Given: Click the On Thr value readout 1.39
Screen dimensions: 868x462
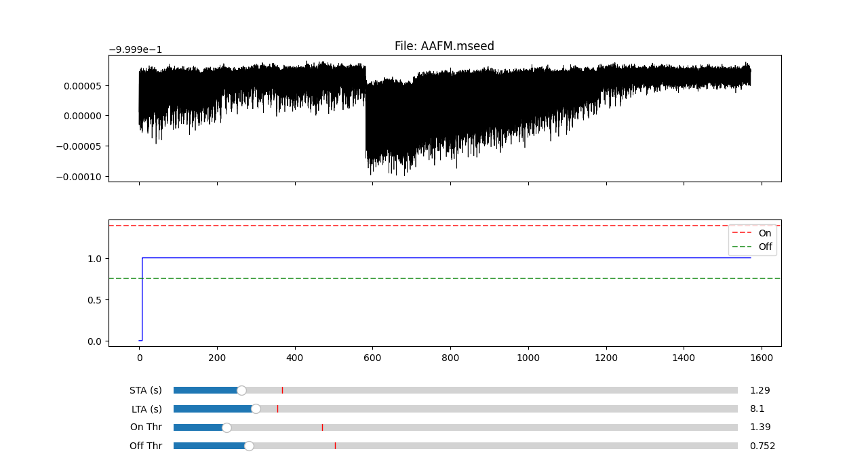Looking at the screenshot, I should click(x=759, y=427).
